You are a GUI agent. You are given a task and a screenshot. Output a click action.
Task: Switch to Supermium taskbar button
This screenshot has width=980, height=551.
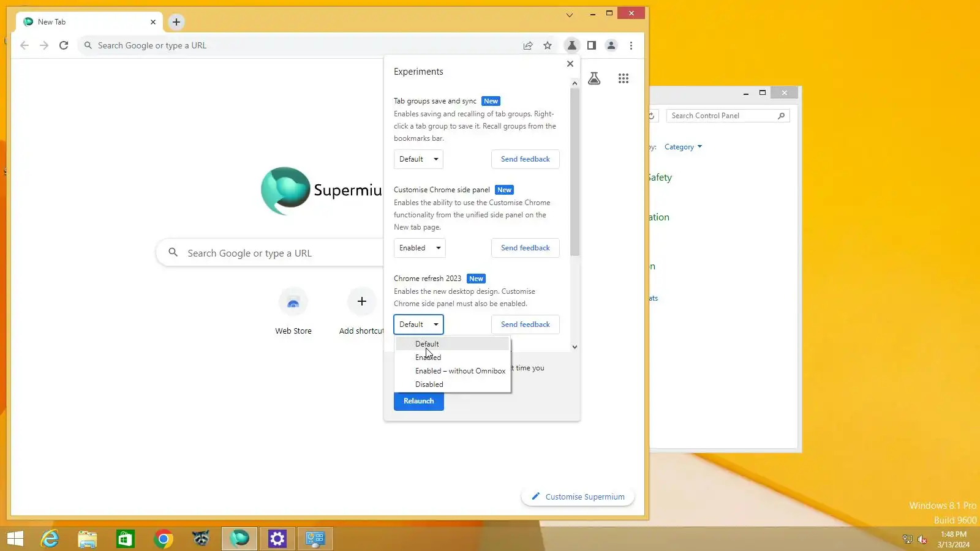[239, 539]
